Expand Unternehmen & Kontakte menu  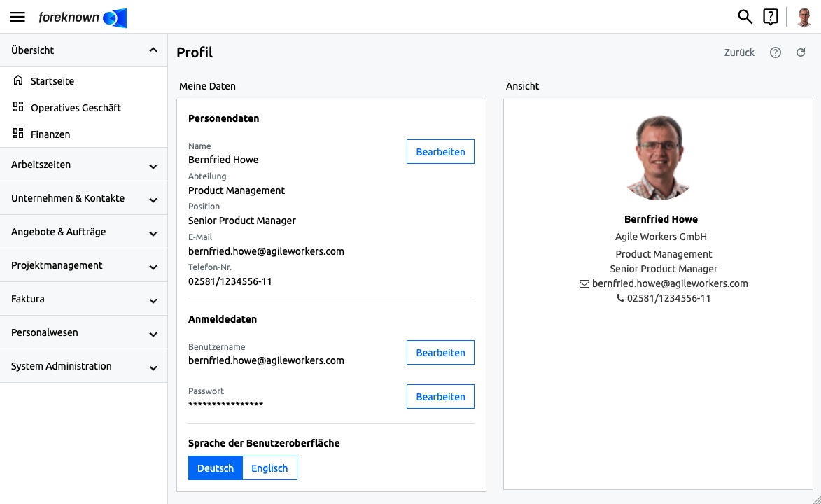[x=84, y=198]
